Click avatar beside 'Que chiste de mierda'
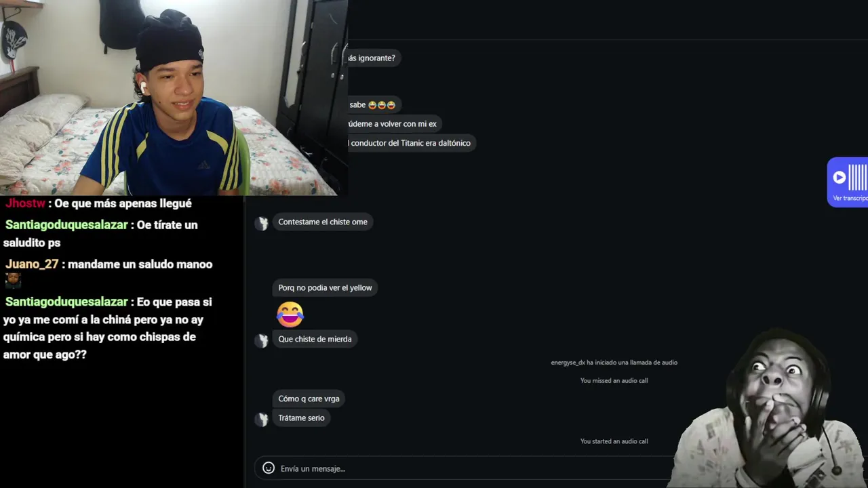868x488 pixels. [x=262, y=340]
